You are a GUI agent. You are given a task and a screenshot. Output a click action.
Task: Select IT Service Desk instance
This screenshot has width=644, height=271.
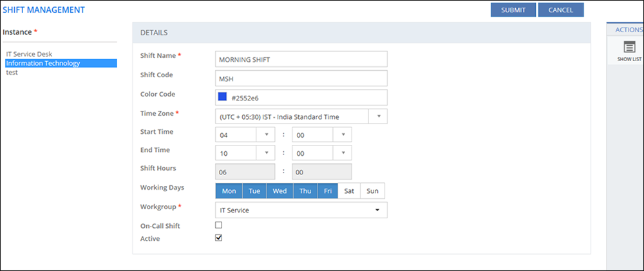(x=29, y=54)
